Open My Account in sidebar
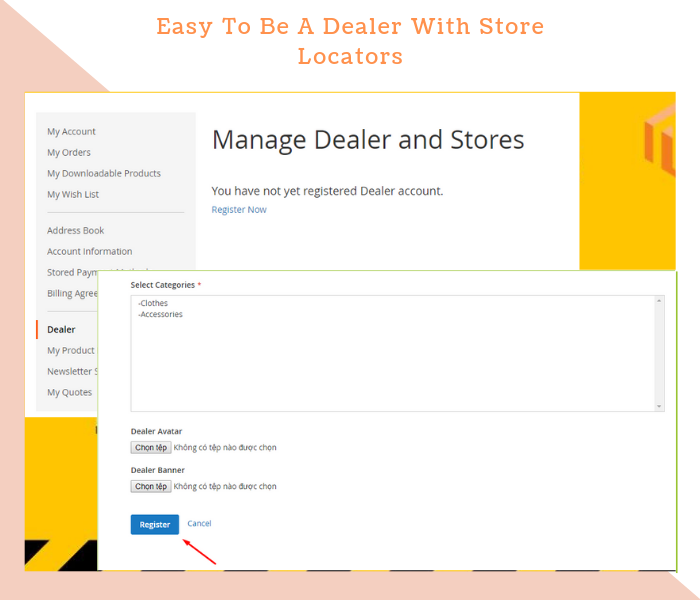This screenshot has height=600, width=700. (71, 132)
